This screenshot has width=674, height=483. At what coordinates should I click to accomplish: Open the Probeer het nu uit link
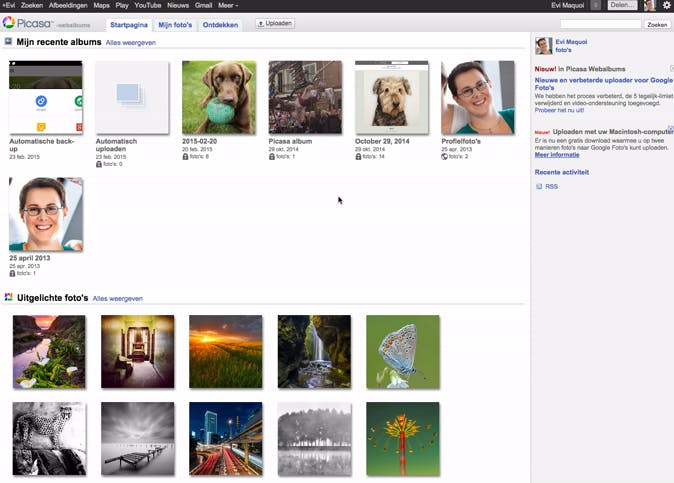pyautogui.click(x=559, y=110)
